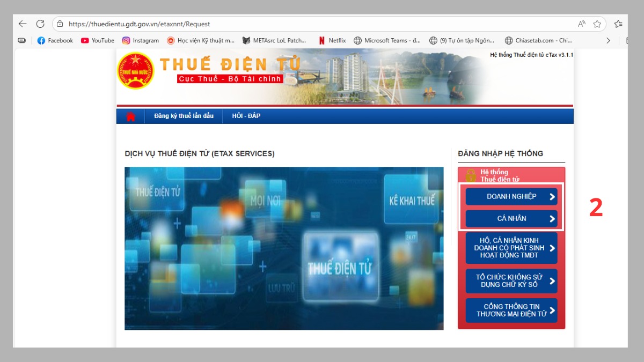644x362 pixels.
Task: Open the Favorites list icon at the right
Action: (x=618, y=24)
